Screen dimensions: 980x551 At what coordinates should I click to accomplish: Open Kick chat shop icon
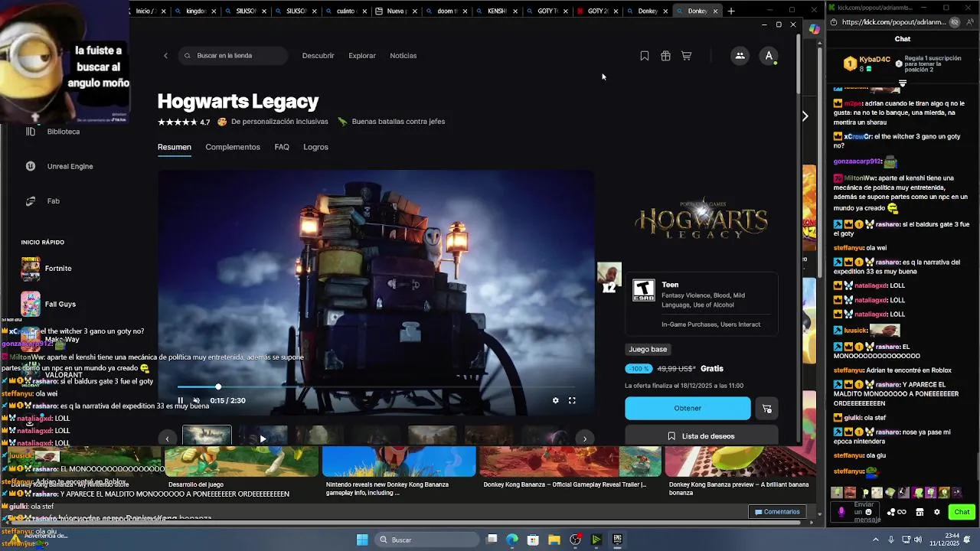(920, 512)
